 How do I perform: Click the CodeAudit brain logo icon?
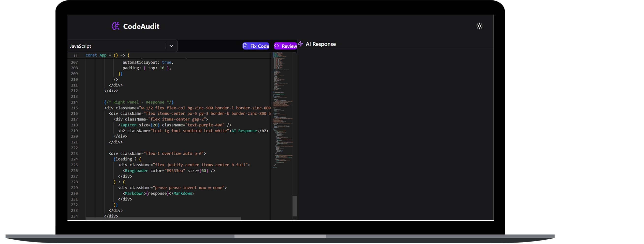(x=115, y=26)
